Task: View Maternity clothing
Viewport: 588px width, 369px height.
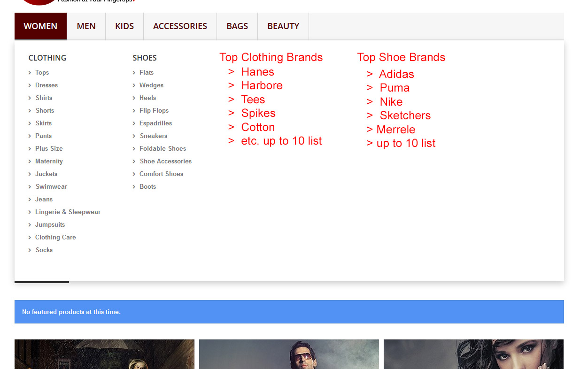Action: click(49, 161)
